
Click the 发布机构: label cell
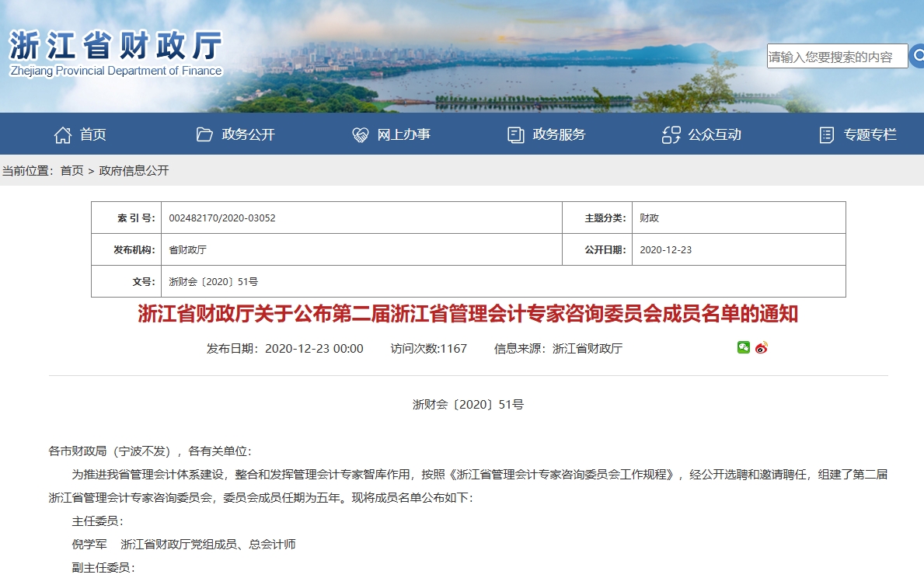[x=126, y=250]
